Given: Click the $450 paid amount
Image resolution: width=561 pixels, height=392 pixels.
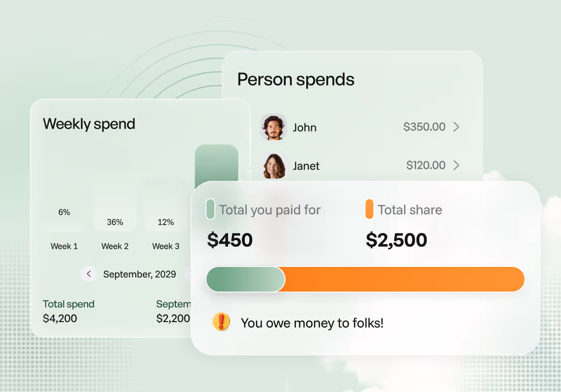Looking at the screenshot, I should pos(230,240).
